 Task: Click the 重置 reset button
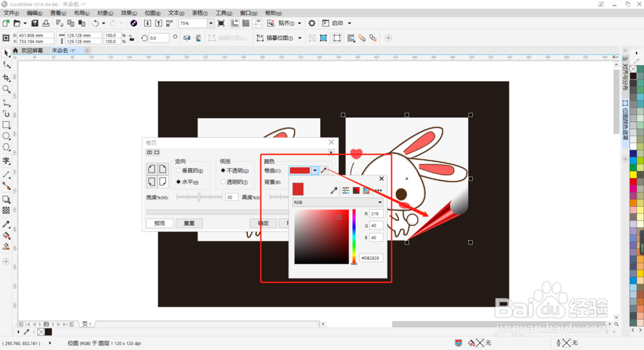click(189, 223)
